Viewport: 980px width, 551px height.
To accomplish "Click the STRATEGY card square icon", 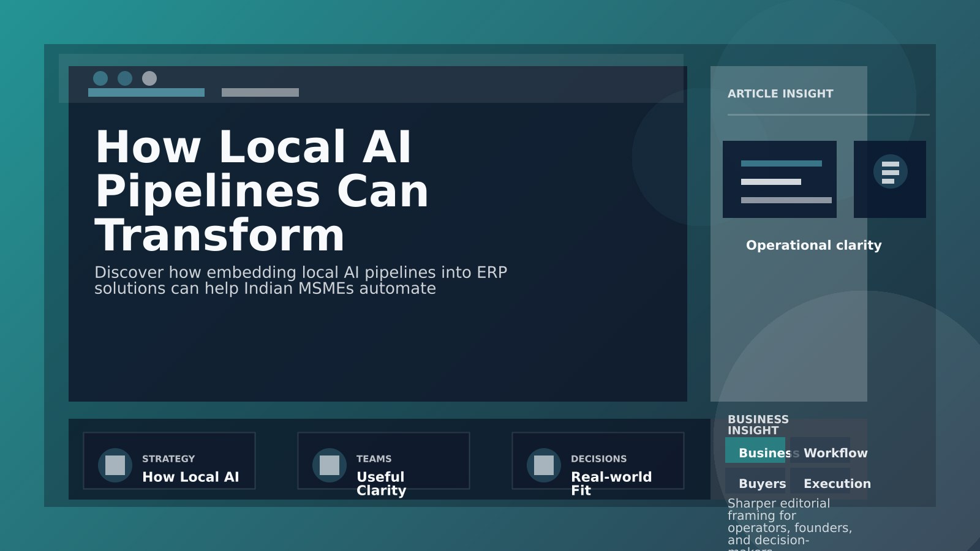I will click(x=115, y=465).
